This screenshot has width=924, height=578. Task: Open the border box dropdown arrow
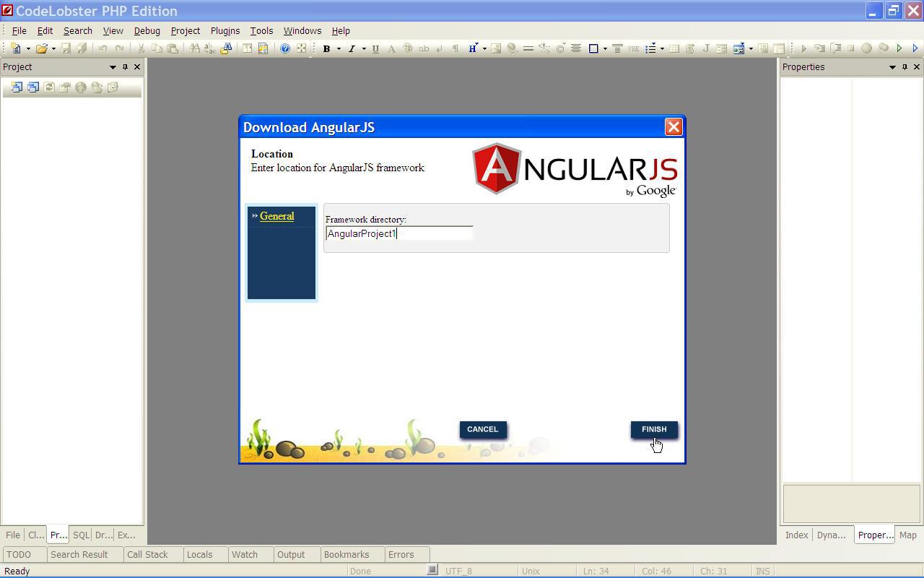[605, 48]
